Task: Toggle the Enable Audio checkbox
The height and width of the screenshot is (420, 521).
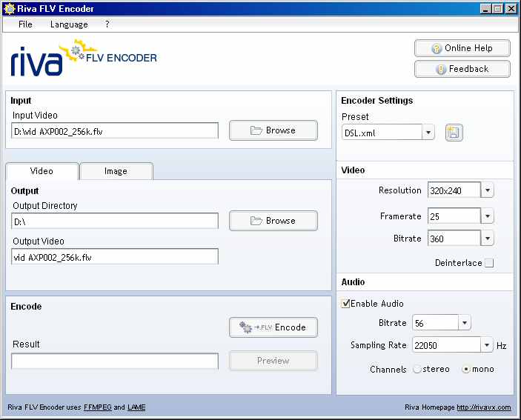Action: tap(345, 303)
